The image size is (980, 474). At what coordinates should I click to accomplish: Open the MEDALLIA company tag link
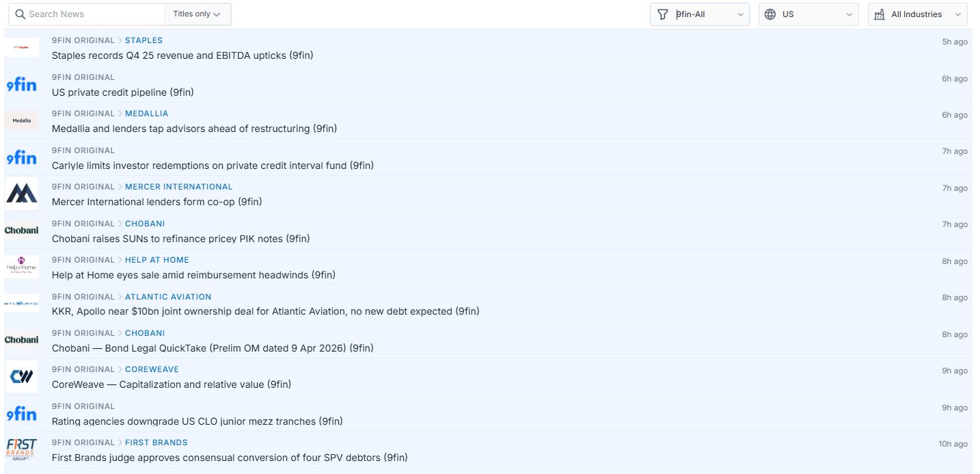(x=146, y=114)
